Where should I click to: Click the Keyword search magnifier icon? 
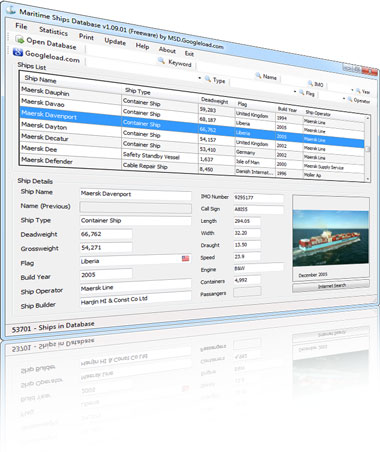click(161, 60)
